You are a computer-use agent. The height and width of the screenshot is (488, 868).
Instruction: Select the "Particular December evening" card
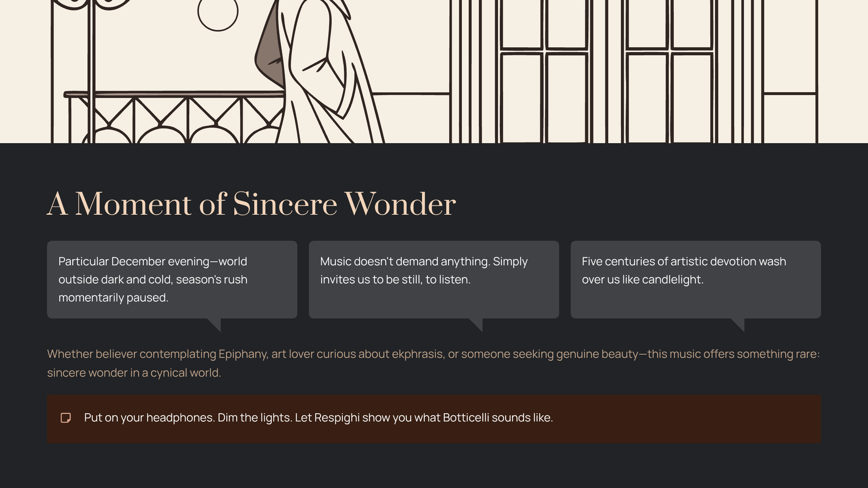172,279
